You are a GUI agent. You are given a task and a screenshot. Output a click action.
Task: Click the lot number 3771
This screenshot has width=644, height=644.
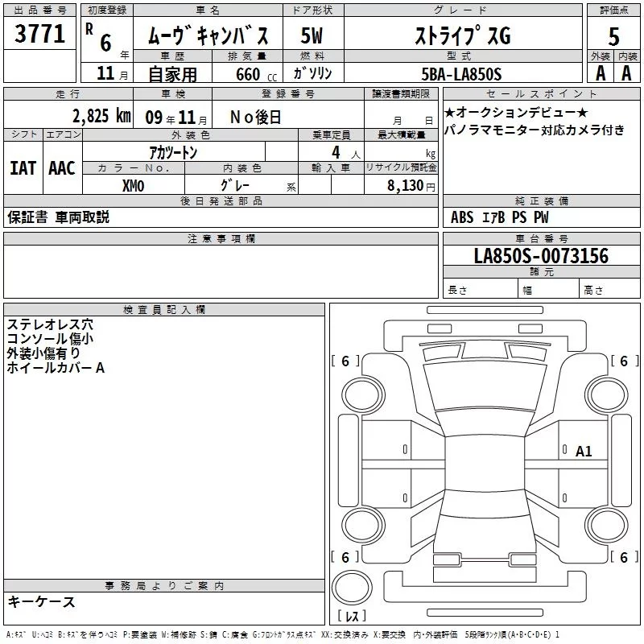39,34
